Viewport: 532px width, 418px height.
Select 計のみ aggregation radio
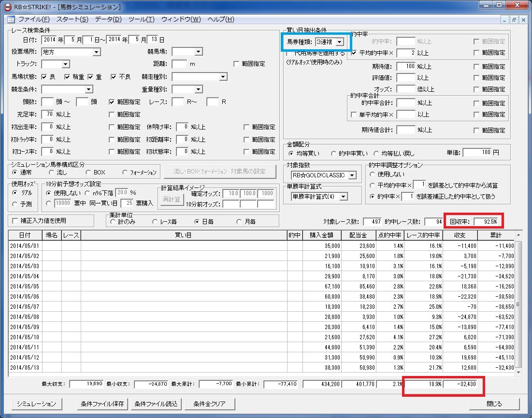coord(113,222)
